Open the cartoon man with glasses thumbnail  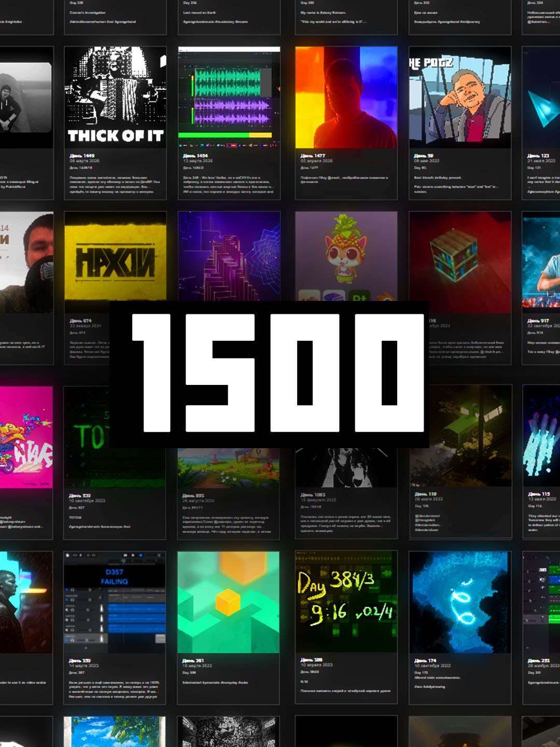pos(460,97)
